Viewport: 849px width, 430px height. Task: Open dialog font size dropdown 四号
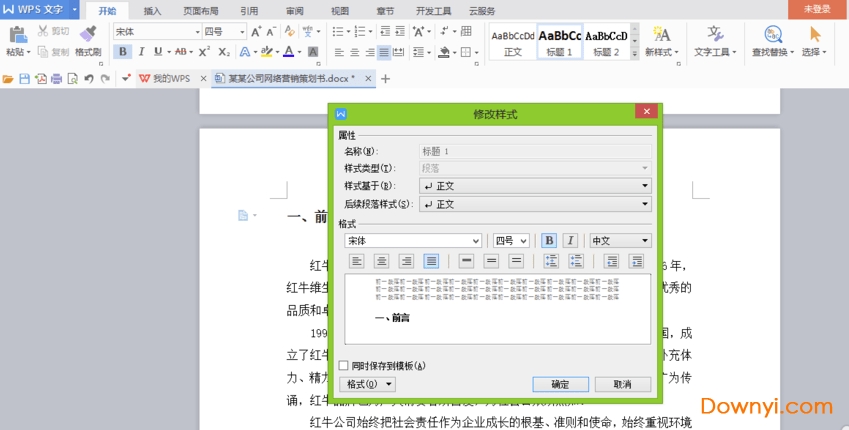pyautogui.click(x=511, y=240)
